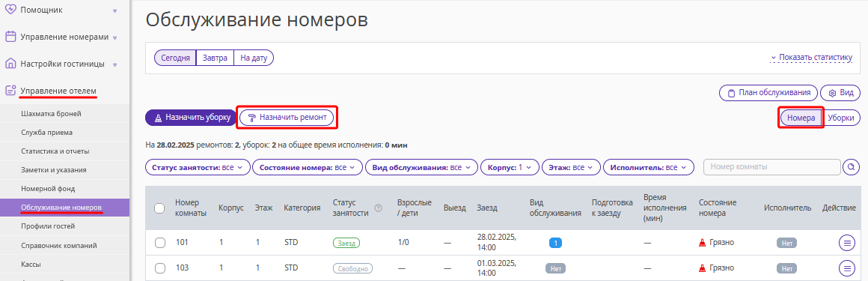Tick the select-all checkbox in the table header

[159, 208]
